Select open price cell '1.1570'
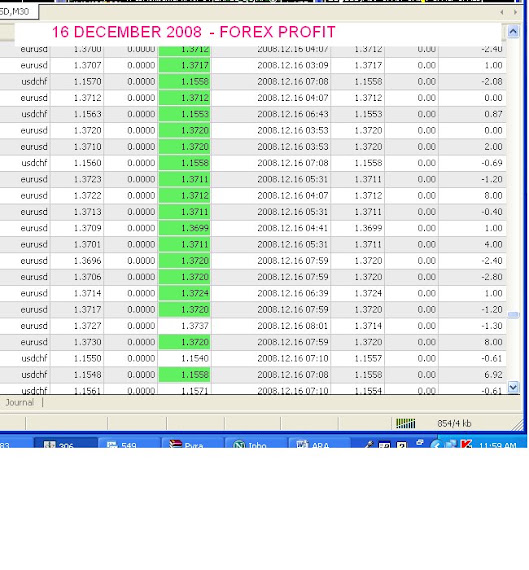Viewport: 529px width, 570px height. point(87,82)
